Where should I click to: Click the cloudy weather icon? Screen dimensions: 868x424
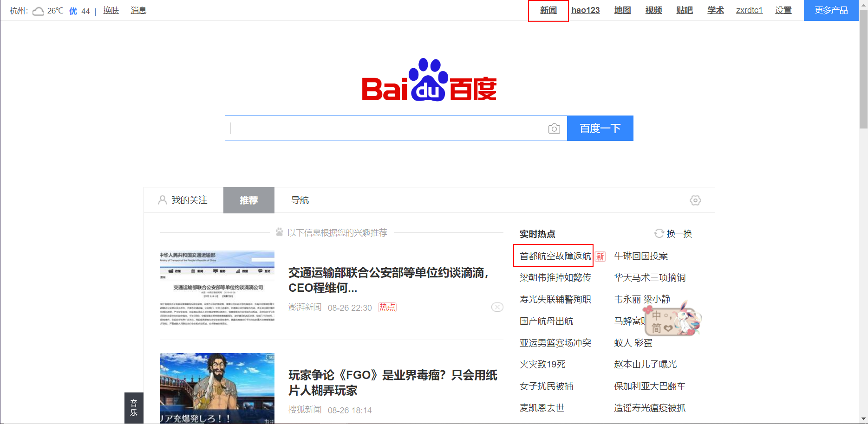click(38, 11)
